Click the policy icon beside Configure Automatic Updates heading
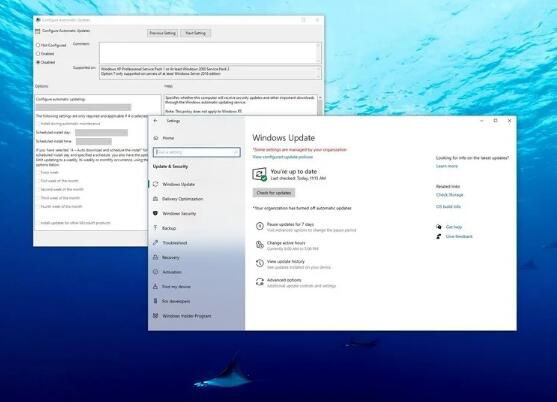 [x=38, y=31]
